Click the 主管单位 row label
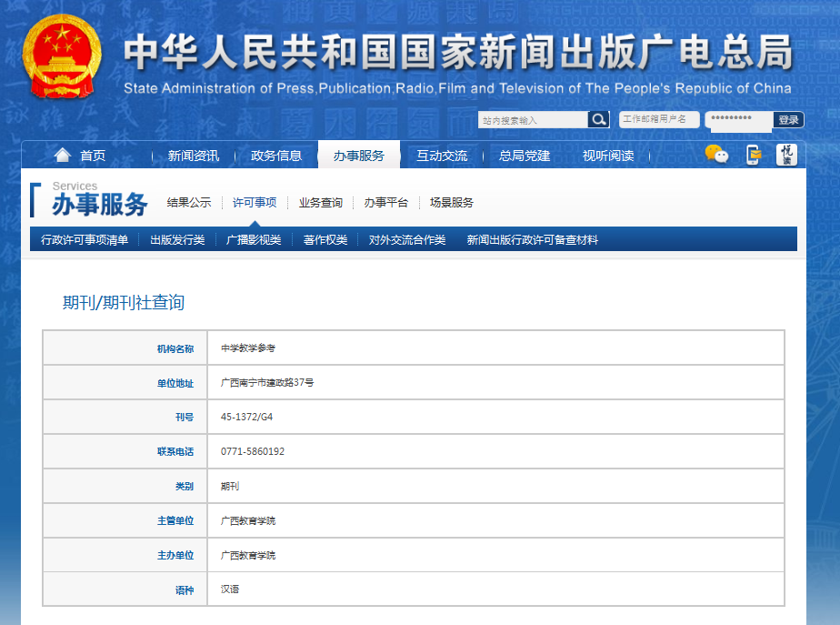Image resolution: width=840 pixels, height=625 pixels. (x=175, y=520)
